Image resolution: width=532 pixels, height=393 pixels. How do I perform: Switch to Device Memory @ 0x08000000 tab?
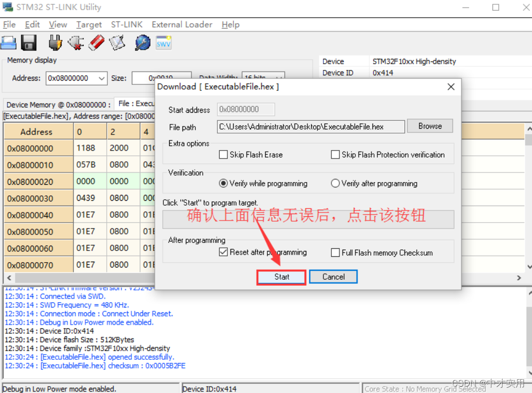click(58, 105)
